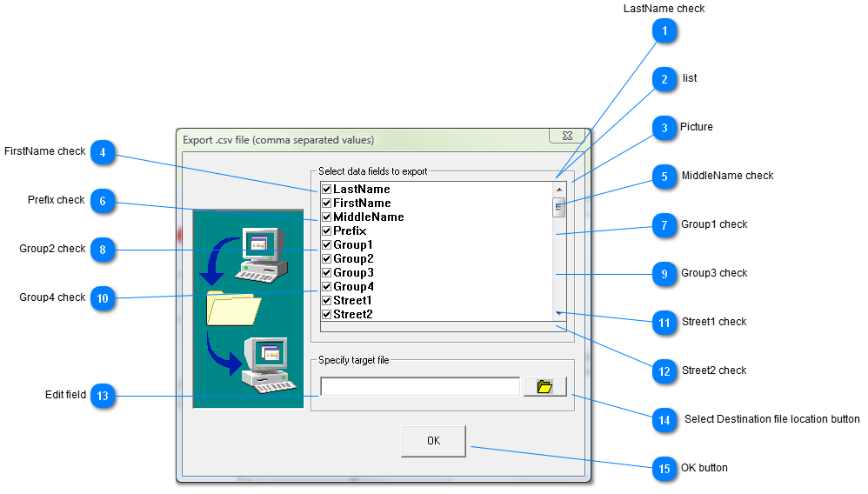Uncheck the Street1 checkbox
Image resolution: width=868 pixels, height=494 pixels.
tap(327, 300)
